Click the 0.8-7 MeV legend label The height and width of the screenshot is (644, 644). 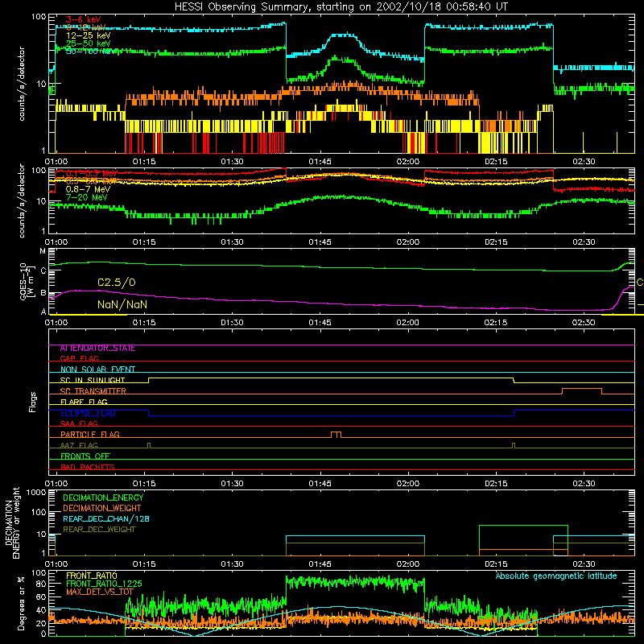coord(88,189)
